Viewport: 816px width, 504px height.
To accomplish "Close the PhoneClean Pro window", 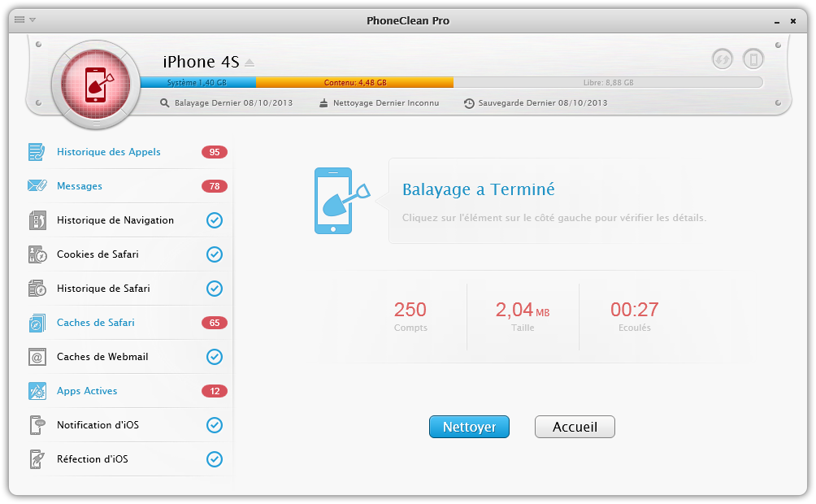I will (x=793, y=21).
